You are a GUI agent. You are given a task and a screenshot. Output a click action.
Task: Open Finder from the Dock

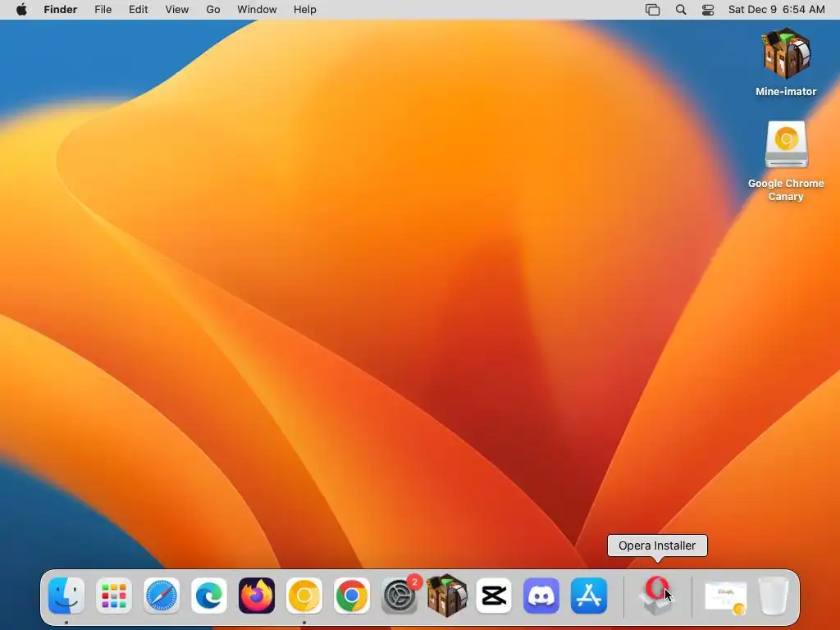point(66,596)
